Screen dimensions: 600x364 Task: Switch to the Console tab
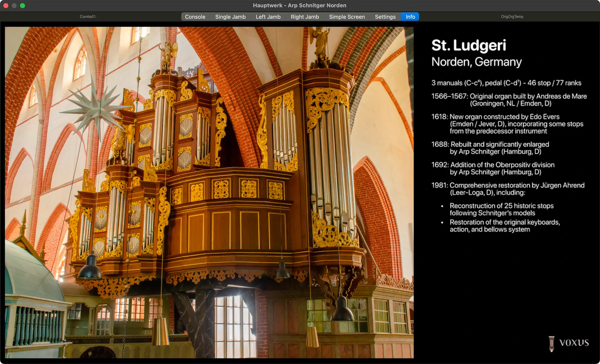[x=195, y=17]
